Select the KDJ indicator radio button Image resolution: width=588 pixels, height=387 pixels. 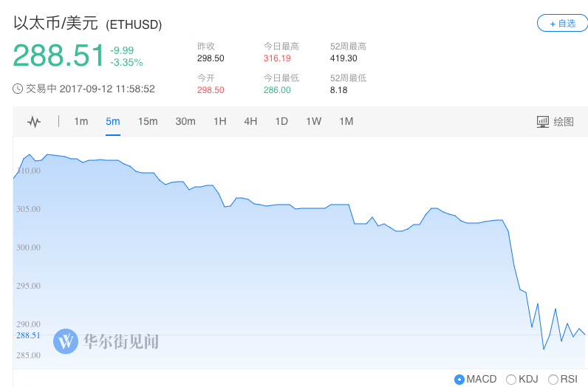511,380
